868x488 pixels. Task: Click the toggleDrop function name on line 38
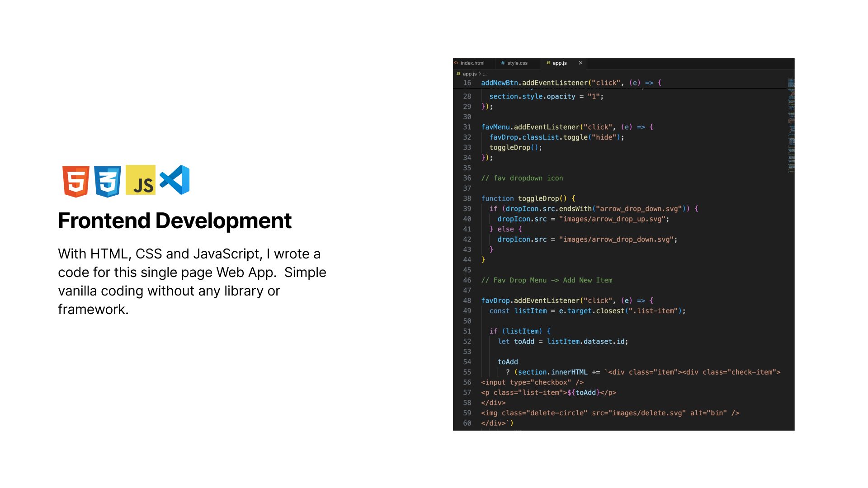[x=538, y=198]
